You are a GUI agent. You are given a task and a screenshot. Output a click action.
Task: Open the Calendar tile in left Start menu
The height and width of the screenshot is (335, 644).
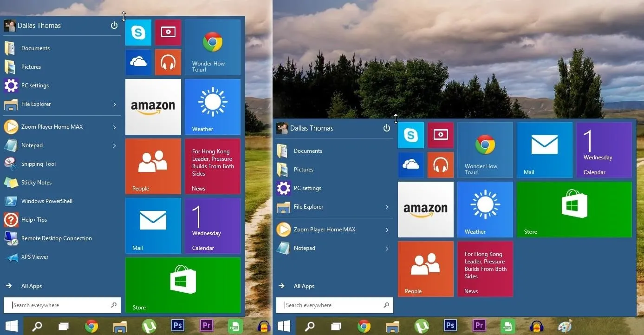213,226
